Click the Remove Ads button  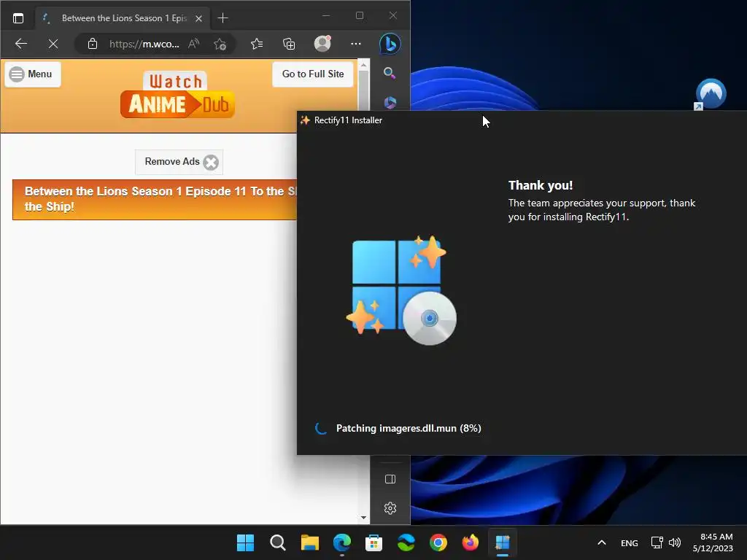pos(179,162)
